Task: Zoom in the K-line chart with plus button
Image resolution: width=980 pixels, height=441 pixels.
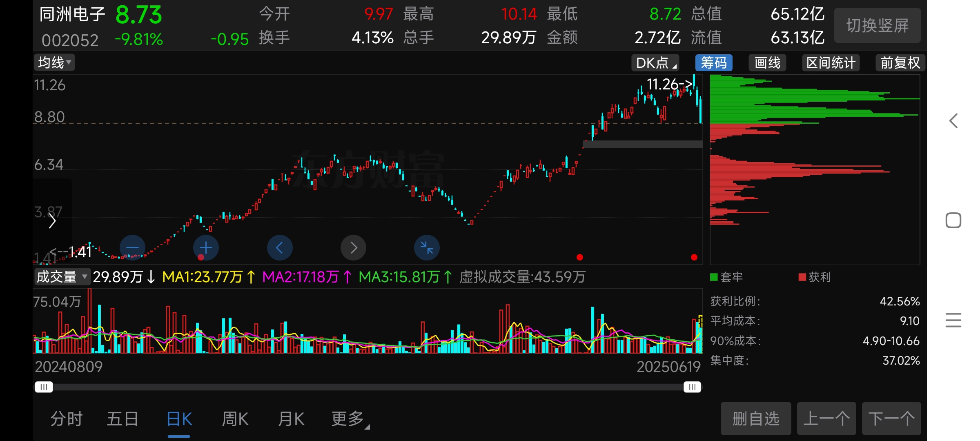Action: tap(206, 247)
